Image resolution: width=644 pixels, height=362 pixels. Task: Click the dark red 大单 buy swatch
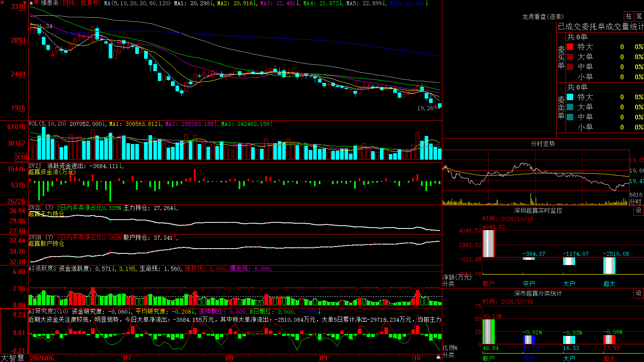pyautogui.click(x=570, y=57)
